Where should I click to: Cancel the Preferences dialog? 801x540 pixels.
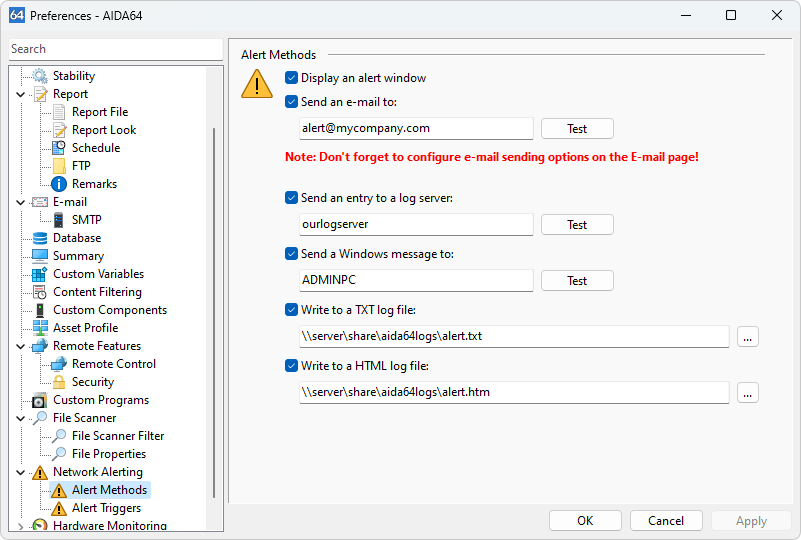(666, 521)
